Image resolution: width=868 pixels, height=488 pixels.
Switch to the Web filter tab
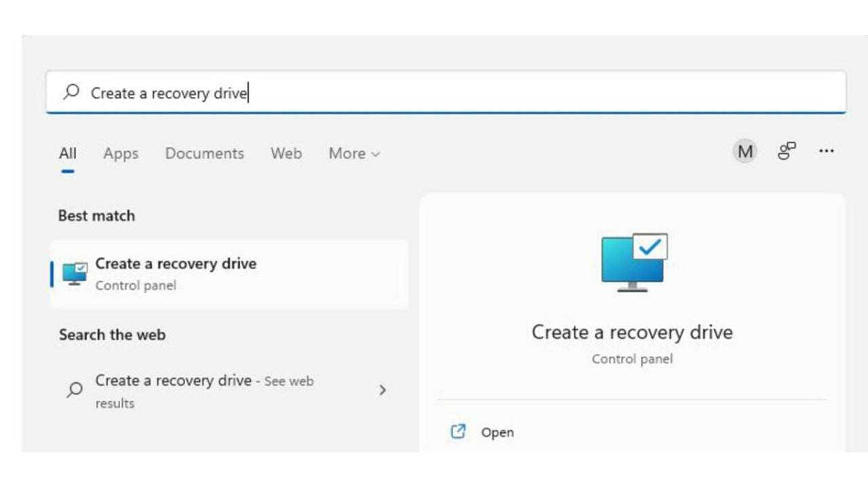point(286,153)
